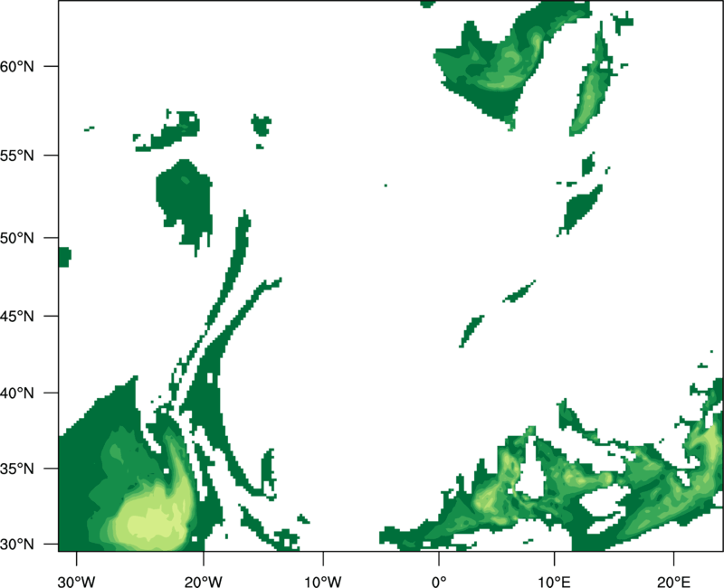Click the 20°E longitude label
This screenshot has width=724, height=588.
(x=673, y=582)
